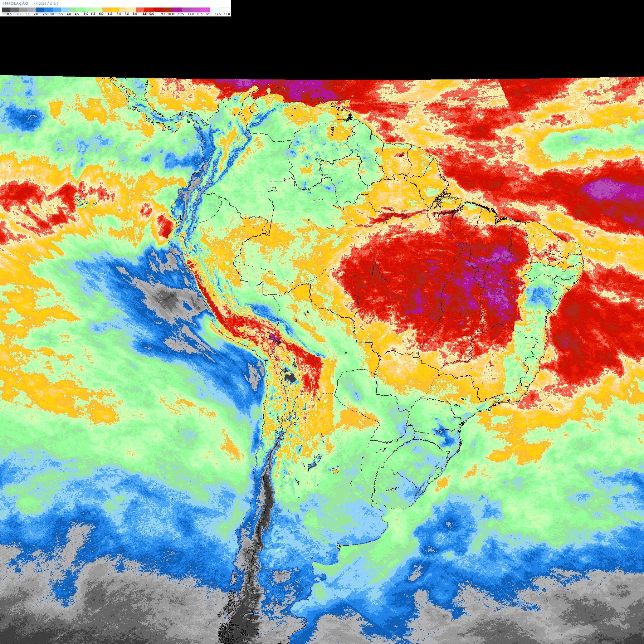The width and height of the screenshot is (644, 644).
Task: Click the INSOLAÇÃO legend title
Action: [x=16, y=3]
